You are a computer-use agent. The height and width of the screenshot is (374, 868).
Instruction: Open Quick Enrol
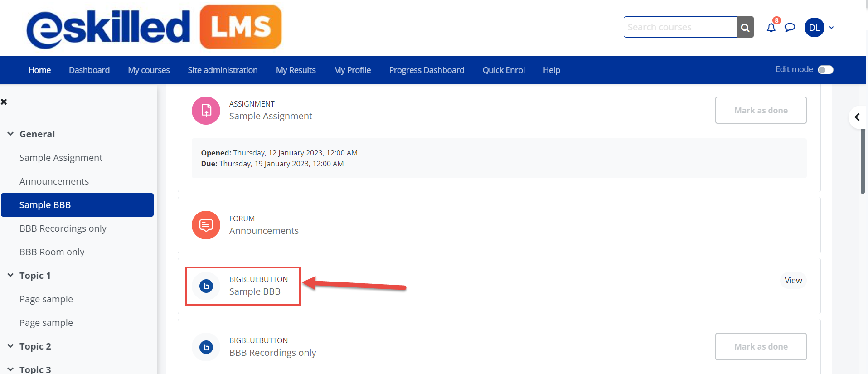pyautogui.click(x=504, y=70)
